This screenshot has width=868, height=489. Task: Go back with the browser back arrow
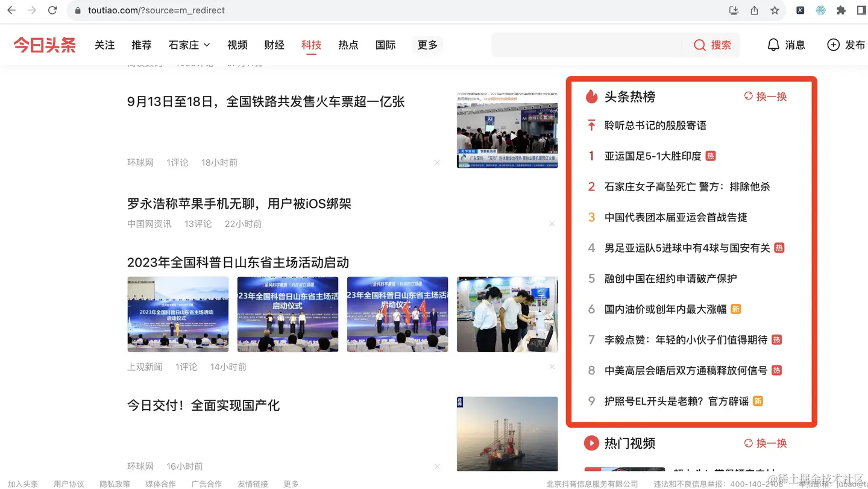11,10
